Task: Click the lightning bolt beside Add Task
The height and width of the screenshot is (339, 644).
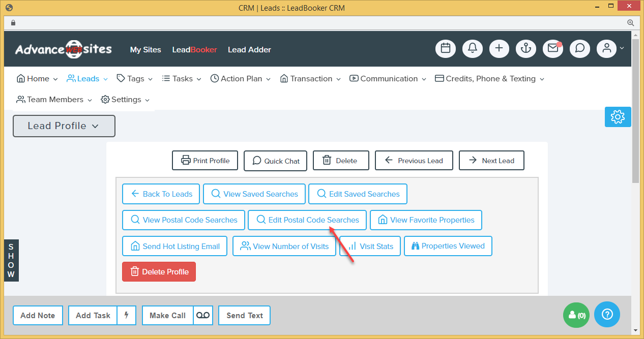Action: pos(126,316)
